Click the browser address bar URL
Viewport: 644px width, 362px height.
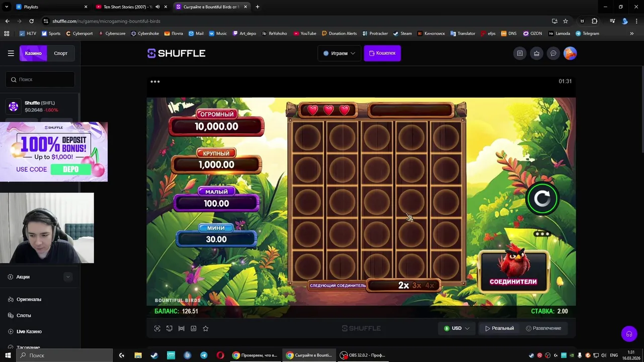[106, 21]
